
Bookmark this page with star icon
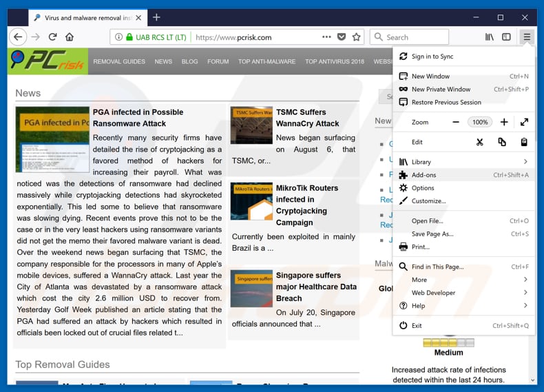coord(356,37)
